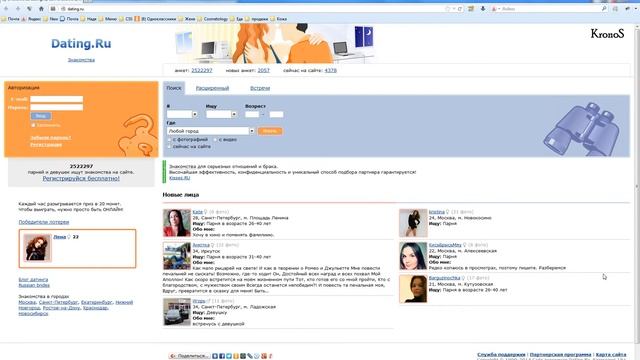Open the продажи bookmark folder

click(x=257, y=19)
